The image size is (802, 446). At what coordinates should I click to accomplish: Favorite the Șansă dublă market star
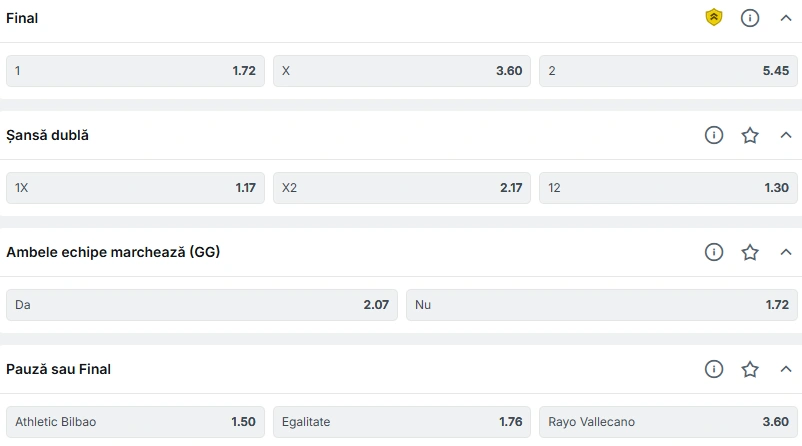click(x=750, y=135)
